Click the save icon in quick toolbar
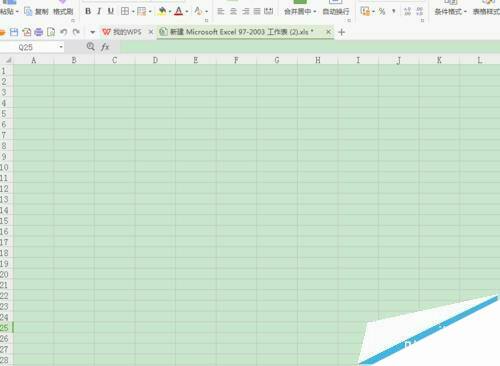This screenshot has width=500, height=366. (14, 32)
